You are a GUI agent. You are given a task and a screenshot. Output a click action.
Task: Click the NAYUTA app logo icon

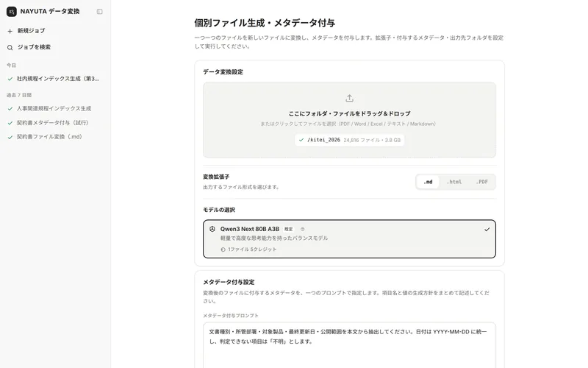point(12,12)
